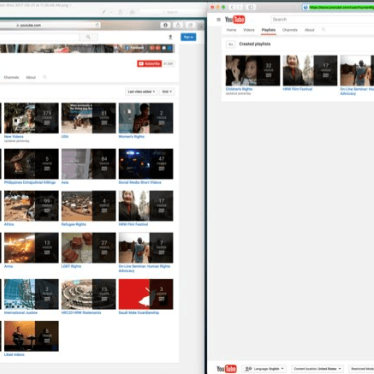Open the New Videos playlist link
Image resolution: width=374 pixels, height=374 pixels.
pyautogui.click(x=14, y=137)
